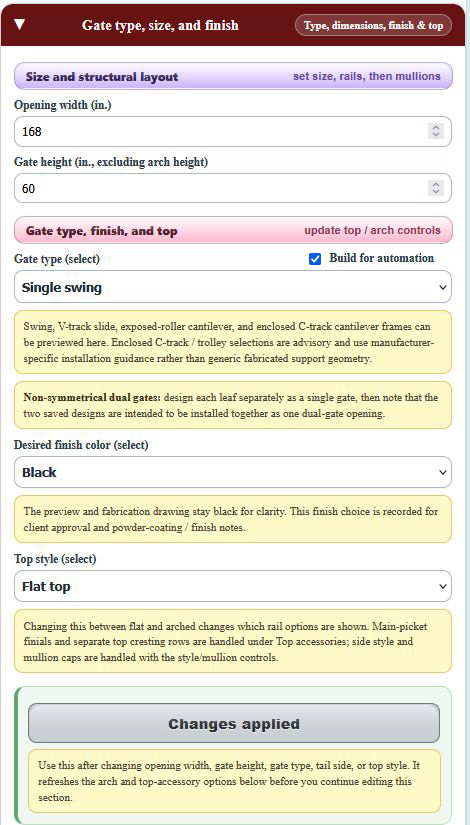470x825 pixels.
Task: Click the 'Gate type, size, and finish' title
Action: [160, 25]
